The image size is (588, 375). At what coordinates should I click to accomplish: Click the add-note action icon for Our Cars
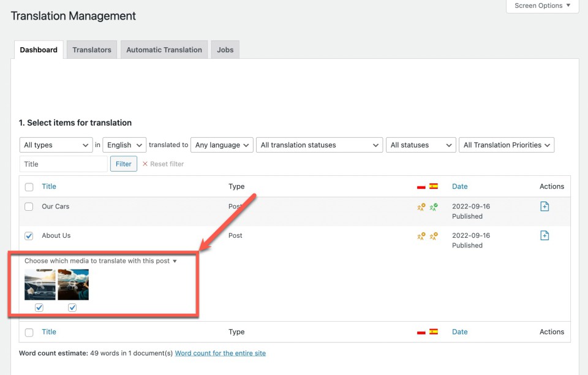545,206
